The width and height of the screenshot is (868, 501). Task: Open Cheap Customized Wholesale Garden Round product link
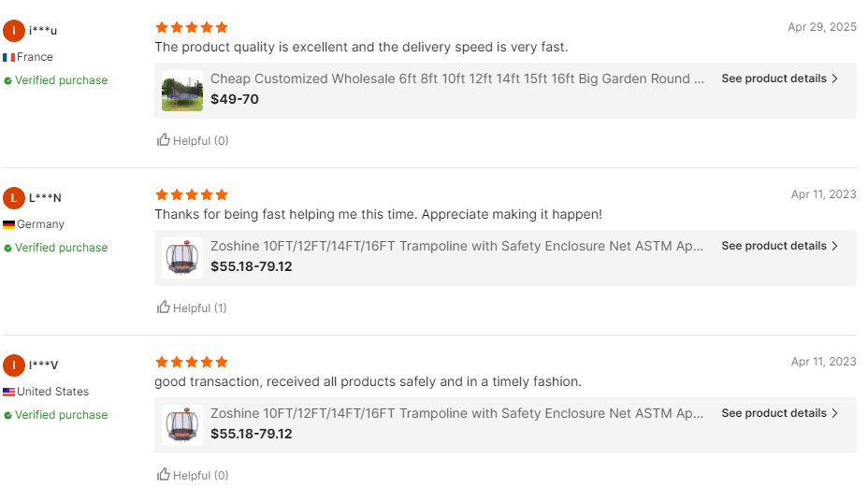click(x=457, y=79)
